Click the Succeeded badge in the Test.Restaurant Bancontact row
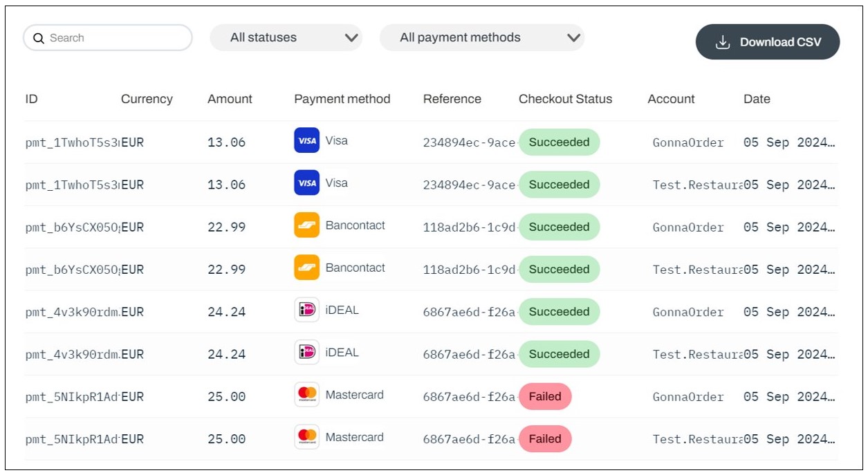This screenshot has height=475, width=868. coord(559,270)
